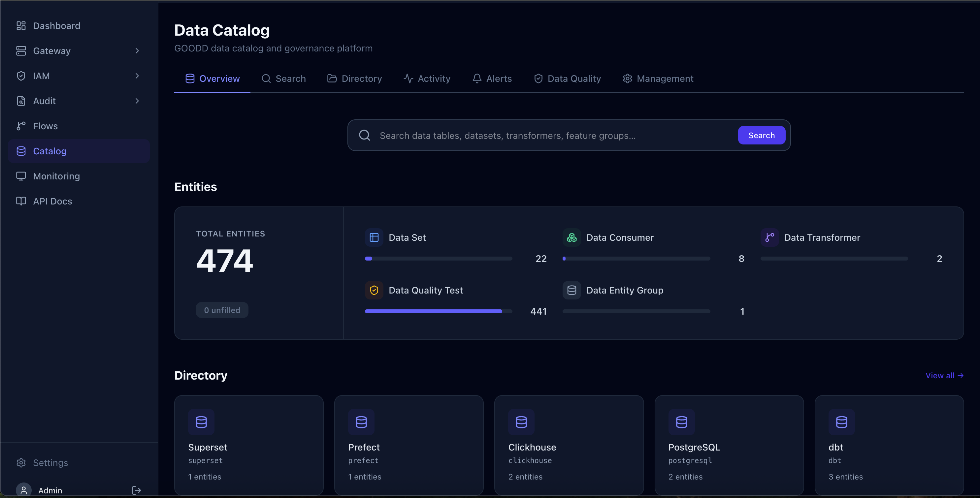Image resolution: width=980 pixels, height=498 pixels.
Task: Expand the Audit sidebar section
Action: (137, 101)
